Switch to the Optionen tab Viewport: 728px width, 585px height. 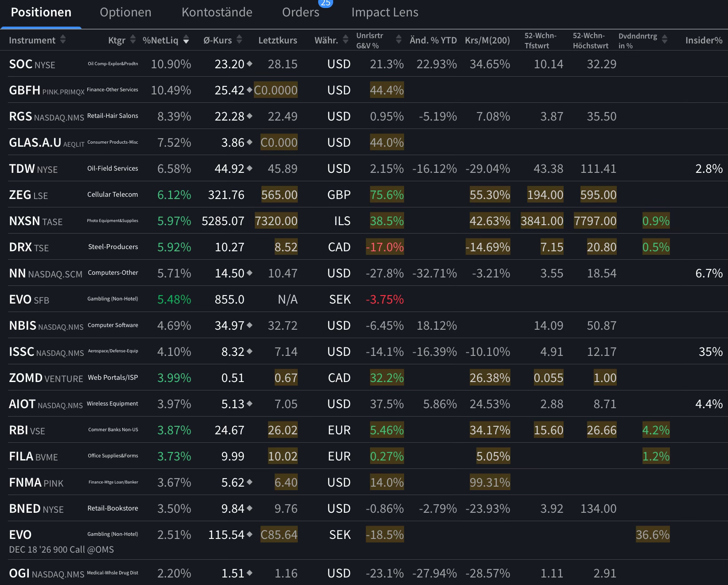coord(125,12)
